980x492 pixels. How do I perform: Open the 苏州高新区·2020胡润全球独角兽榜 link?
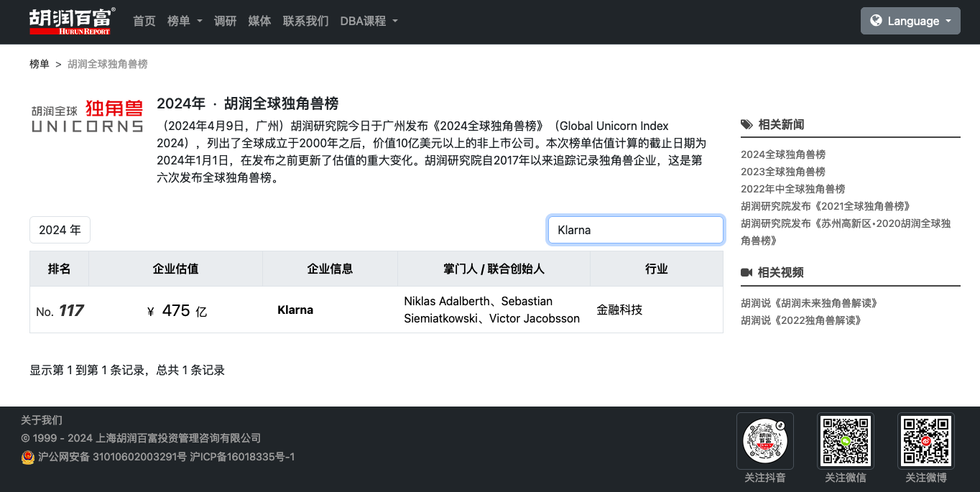pos(846,232)
